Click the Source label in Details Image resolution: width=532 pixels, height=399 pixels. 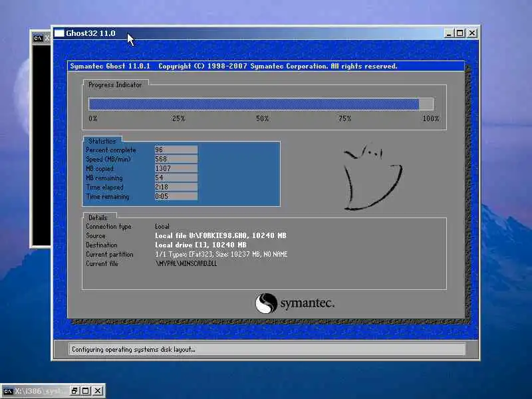(95, 235)
